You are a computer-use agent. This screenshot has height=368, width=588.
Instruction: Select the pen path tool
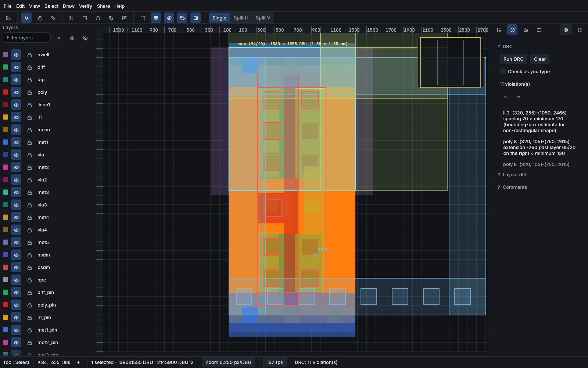point(111,18)
